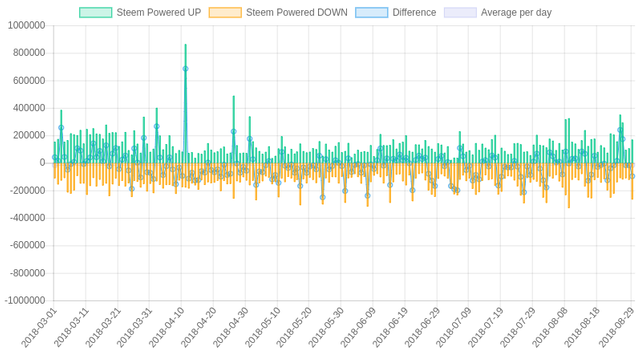Click x-axis date 2018-07-19

pyautogui.click(x=486, y=328)
